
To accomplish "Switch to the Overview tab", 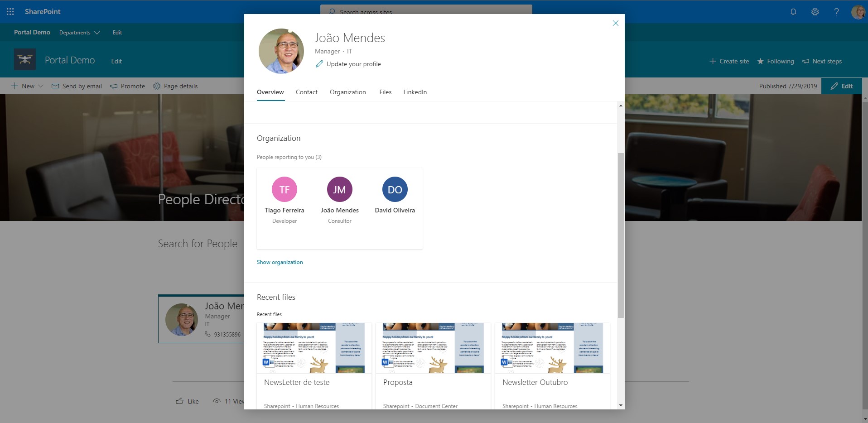I will pos(270,92).
